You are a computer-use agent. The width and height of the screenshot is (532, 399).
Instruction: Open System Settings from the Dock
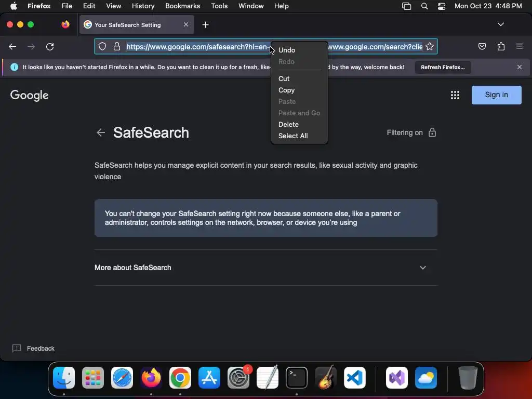coord(238,378)
